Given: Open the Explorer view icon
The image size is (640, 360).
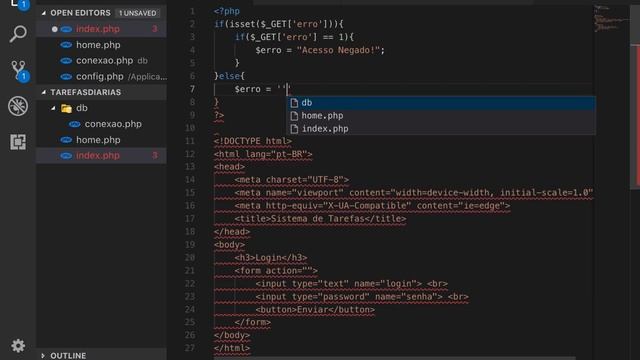Looking at the screenshot, I should tap(18, 4).
